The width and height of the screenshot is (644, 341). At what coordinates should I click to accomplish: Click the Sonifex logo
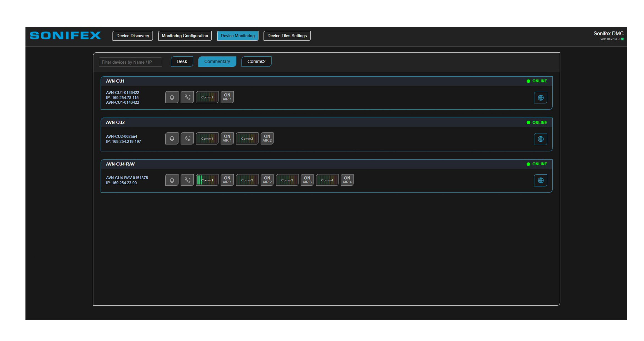tap(65, 35)
